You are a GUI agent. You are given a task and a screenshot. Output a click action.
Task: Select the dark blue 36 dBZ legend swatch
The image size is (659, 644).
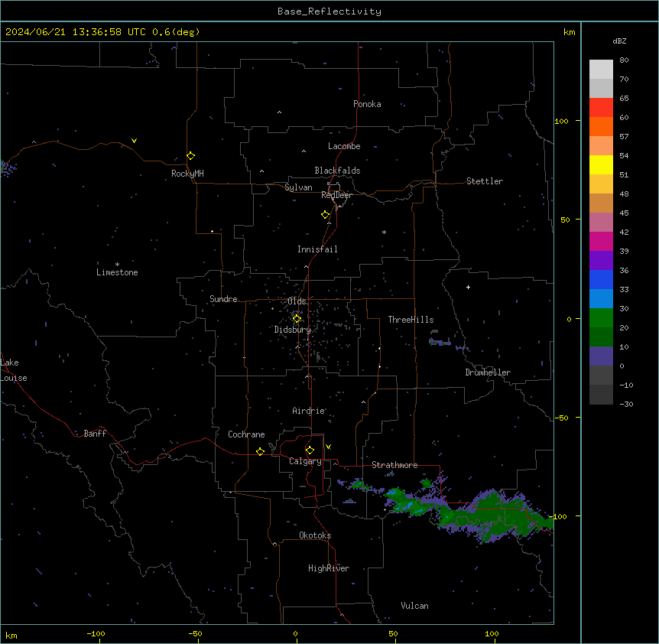coord(601,279)
